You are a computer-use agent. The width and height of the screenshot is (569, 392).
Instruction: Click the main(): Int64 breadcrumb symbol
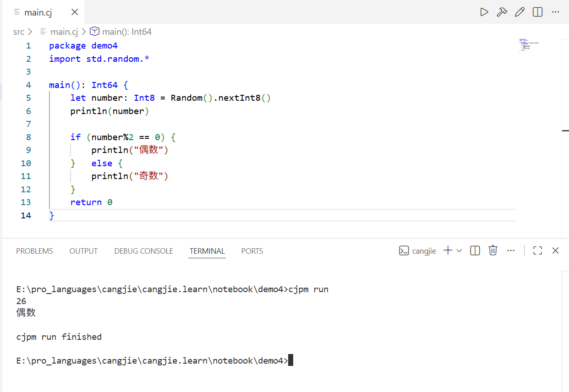(127, 32)
